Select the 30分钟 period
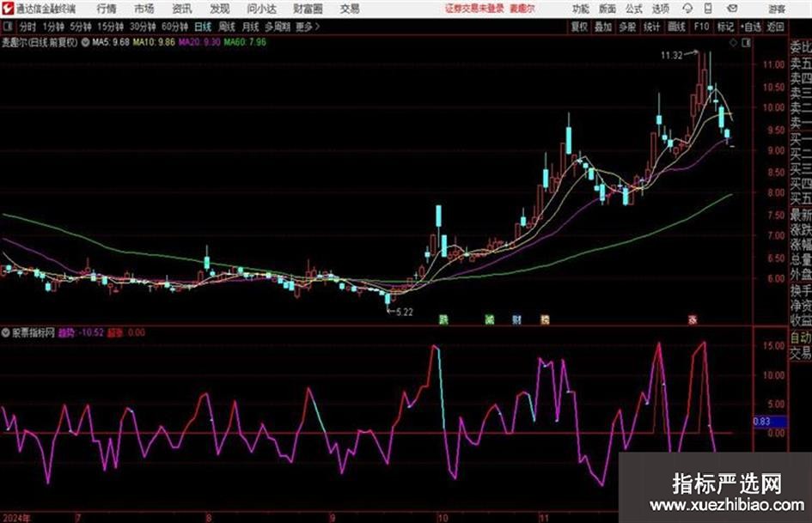This screenshot has width=812, height=523. pyautogui.click(x=143, y=27)
